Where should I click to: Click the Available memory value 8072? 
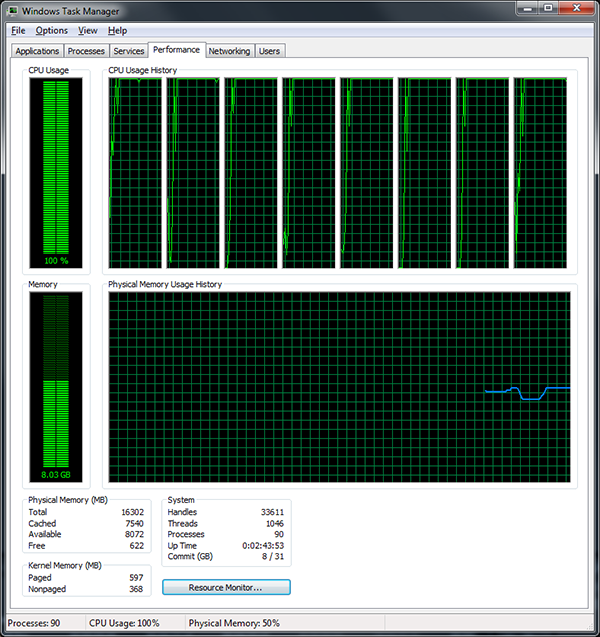[x=134, y=534]
